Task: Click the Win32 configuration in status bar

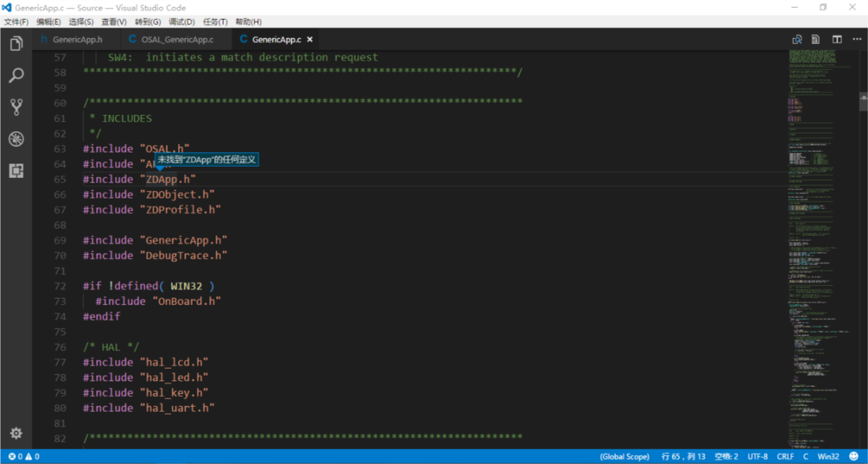Action: click(x=828, y=456)
